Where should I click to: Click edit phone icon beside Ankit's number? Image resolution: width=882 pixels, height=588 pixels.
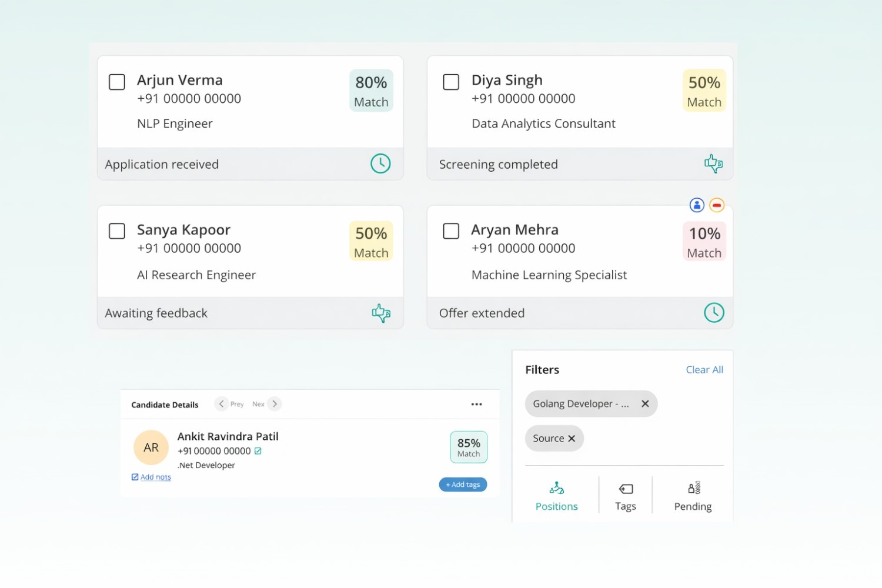(x=258, y=451)
